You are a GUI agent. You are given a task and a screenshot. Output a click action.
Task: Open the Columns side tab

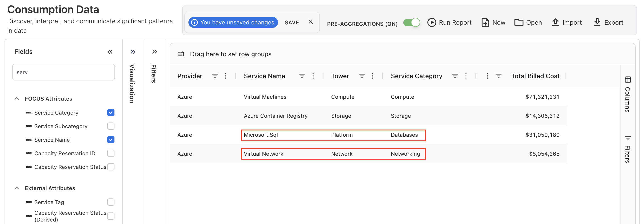click(x=627, y=94)
